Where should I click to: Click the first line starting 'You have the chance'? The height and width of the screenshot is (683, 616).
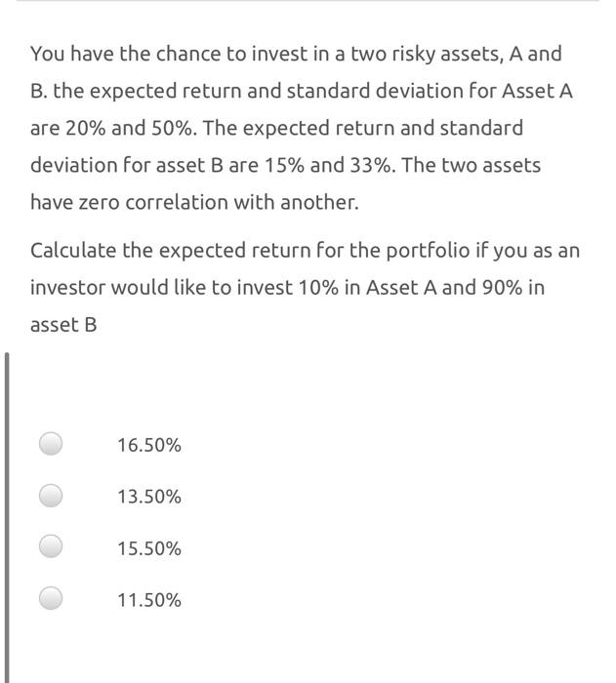coord(296,54)
